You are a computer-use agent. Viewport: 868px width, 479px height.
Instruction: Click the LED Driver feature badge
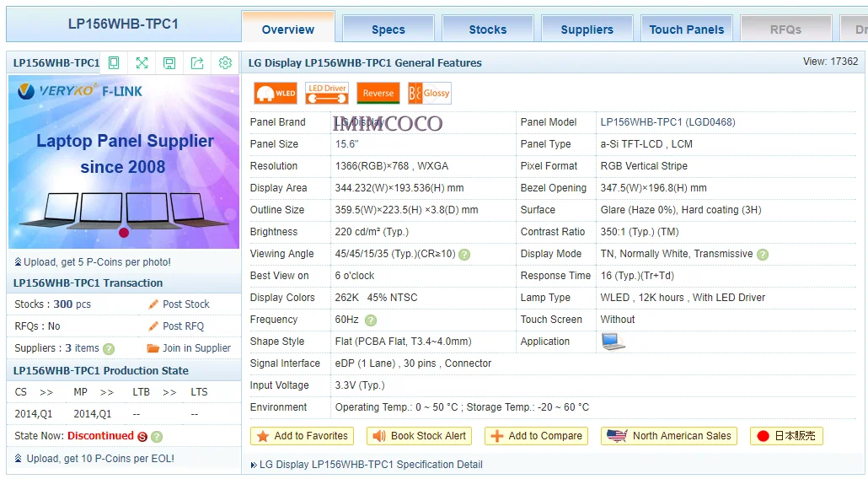(327, 93)
